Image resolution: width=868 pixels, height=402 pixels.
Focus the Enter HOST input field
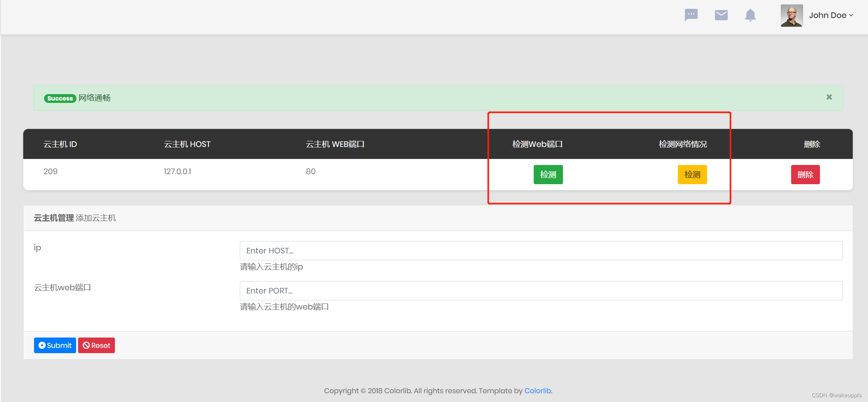(541, 251)
